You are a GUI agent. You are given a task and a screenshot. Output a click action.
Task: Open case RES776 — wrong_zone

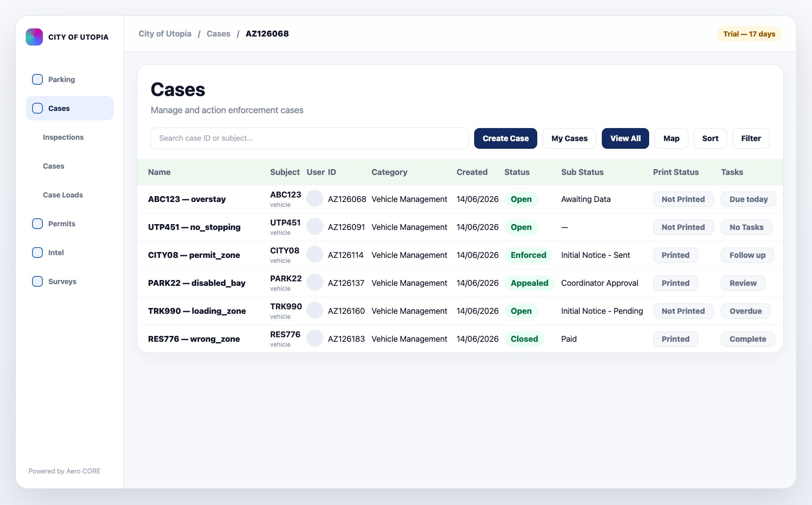pos(194,339)
